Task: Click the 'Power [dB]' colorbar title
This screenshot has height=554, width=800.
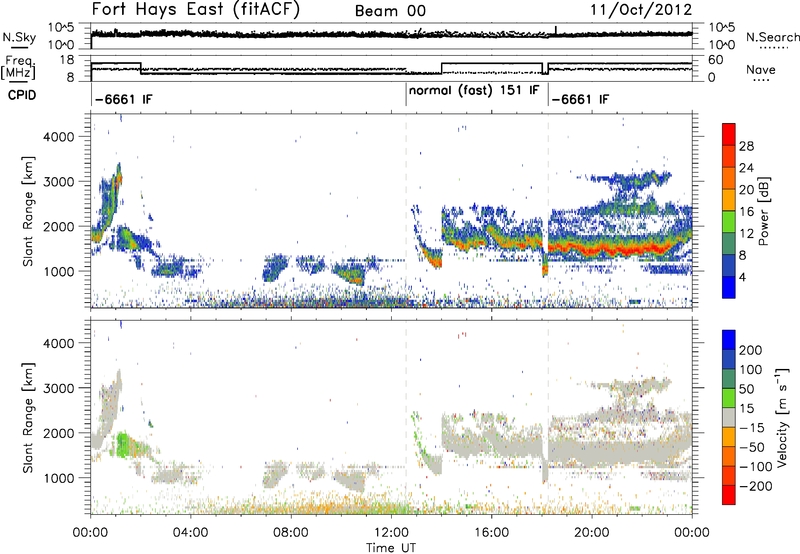Action: (x=764, y=211)
